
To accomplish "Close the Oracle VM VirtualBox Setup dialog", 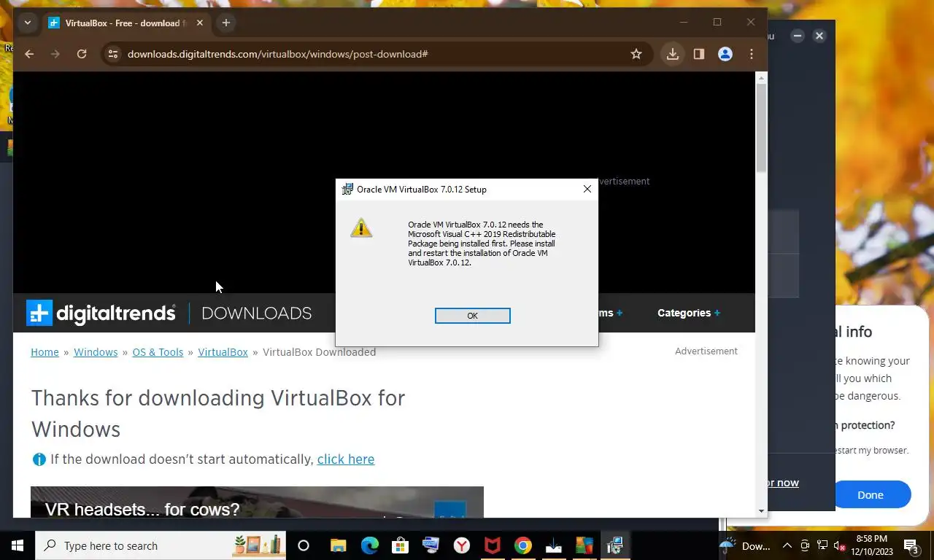I will click(x=587, y=189).
